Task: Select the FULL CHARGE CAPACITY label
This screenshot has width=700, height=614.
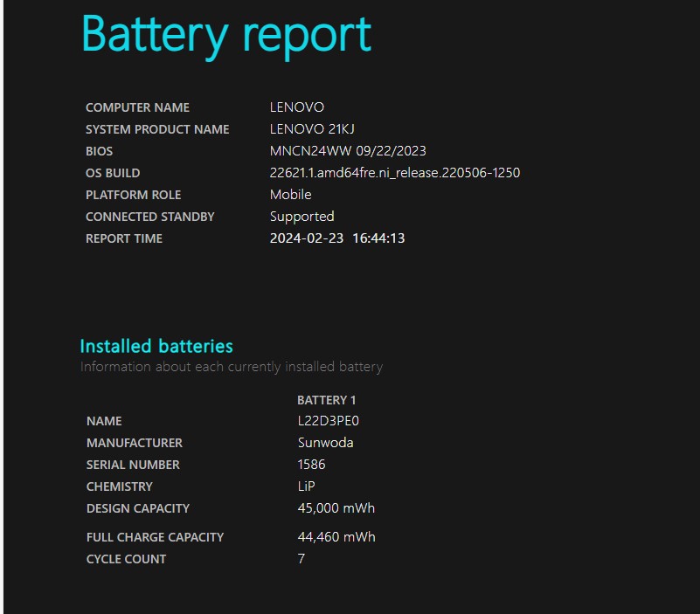Action: (x=155, y=537)
